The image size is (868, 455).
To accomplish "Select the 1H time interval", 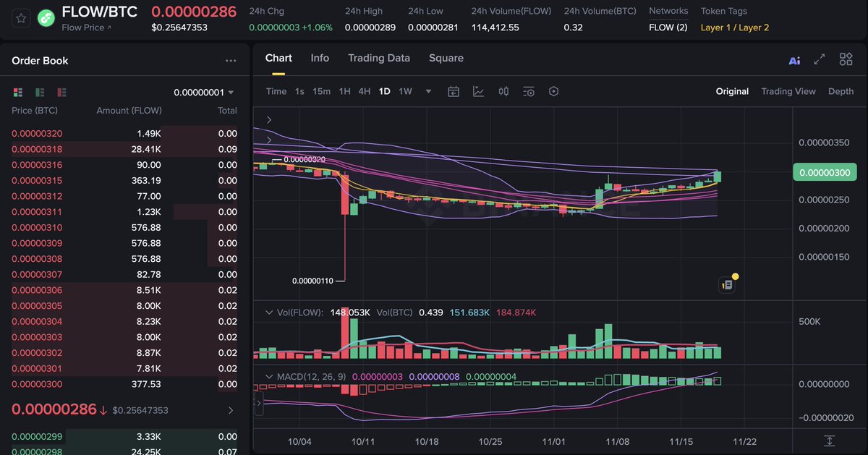I will [344, 91].
